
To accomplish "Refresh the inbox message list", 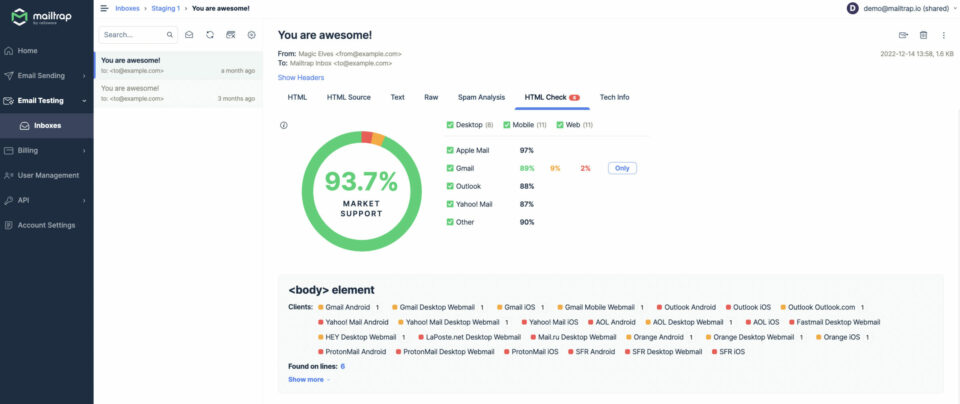I will click(x=210, y=34).
